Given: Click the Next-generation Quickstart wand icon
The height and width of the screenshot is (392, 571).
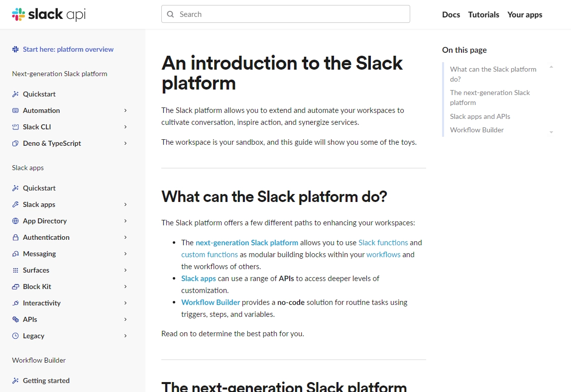Looking at the screenshot, I should [15, 94].
